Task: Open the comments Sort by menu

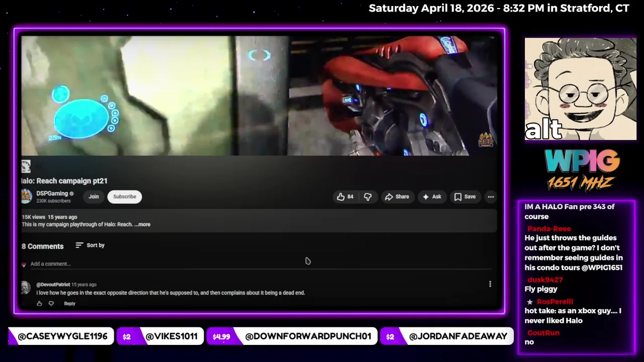Action: click(90, 245)
